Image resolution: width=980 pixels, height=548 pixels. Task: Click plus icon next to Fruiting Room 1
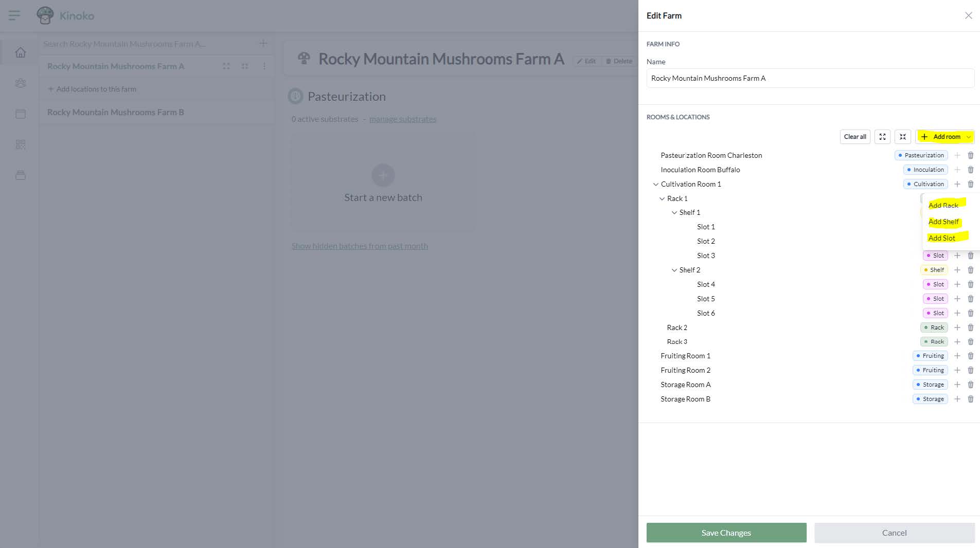[x=957, y=356]
